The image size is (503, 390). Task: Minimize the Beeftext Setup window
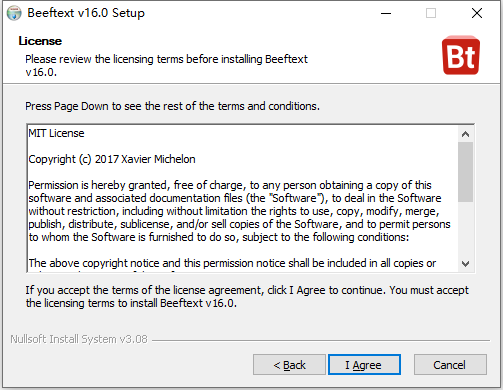(x=386, y=13)
